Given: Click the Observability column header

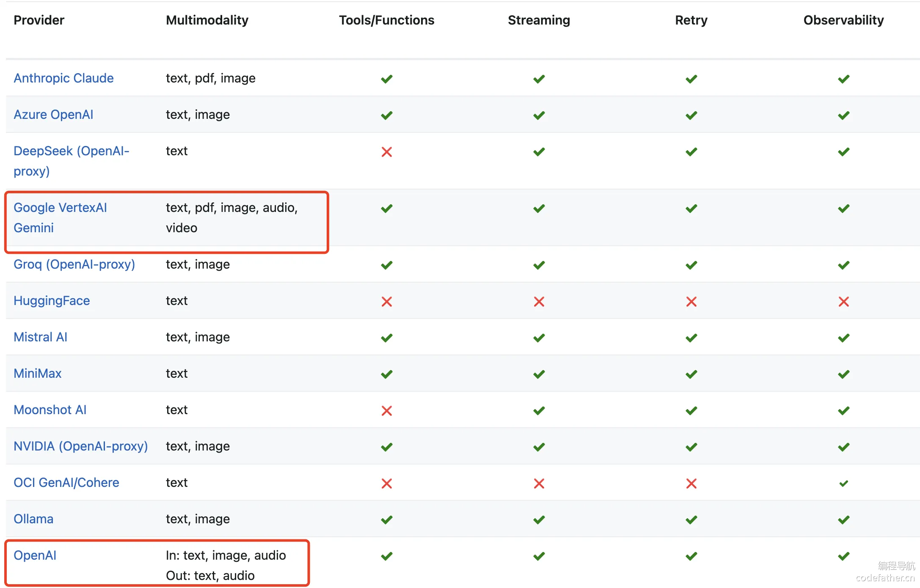Looking at the screenshot, I should click(844, 20).
